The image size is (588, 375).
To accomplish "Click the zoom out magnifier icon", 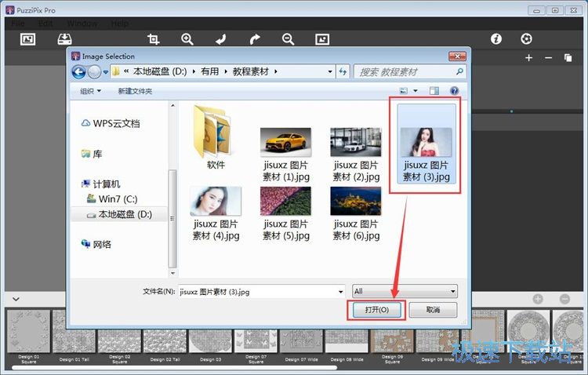I will (288, 38).
